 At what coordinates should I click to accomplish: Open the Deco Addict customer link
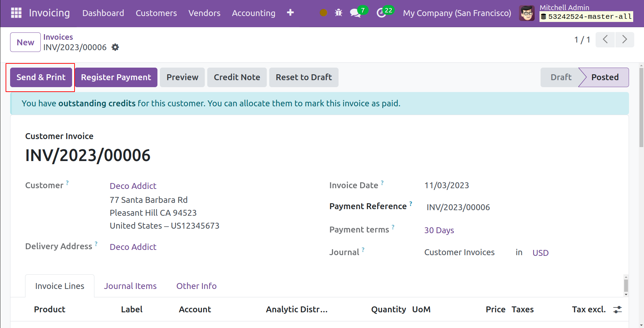(133, 186)
